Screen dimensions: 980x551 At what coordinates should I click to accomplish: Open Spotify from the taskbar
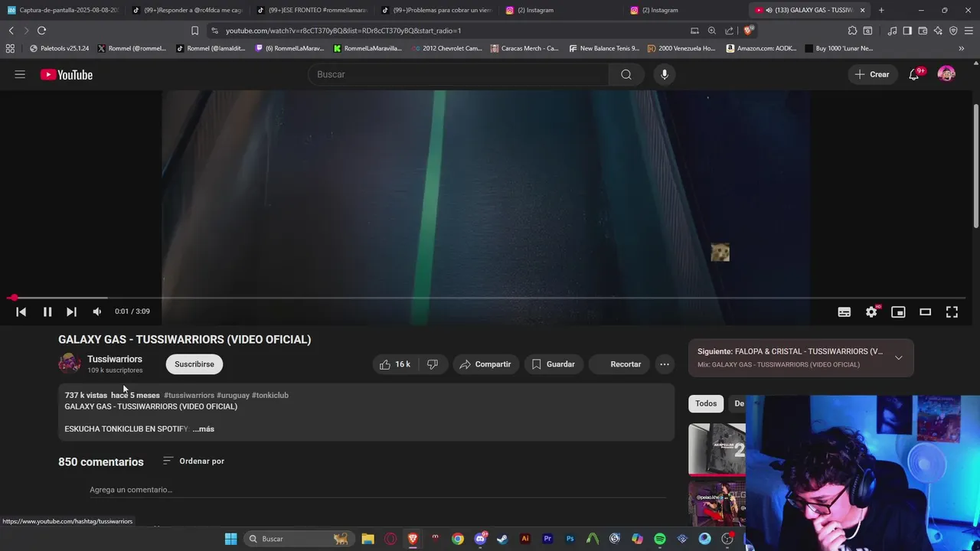tap(660, 539)
